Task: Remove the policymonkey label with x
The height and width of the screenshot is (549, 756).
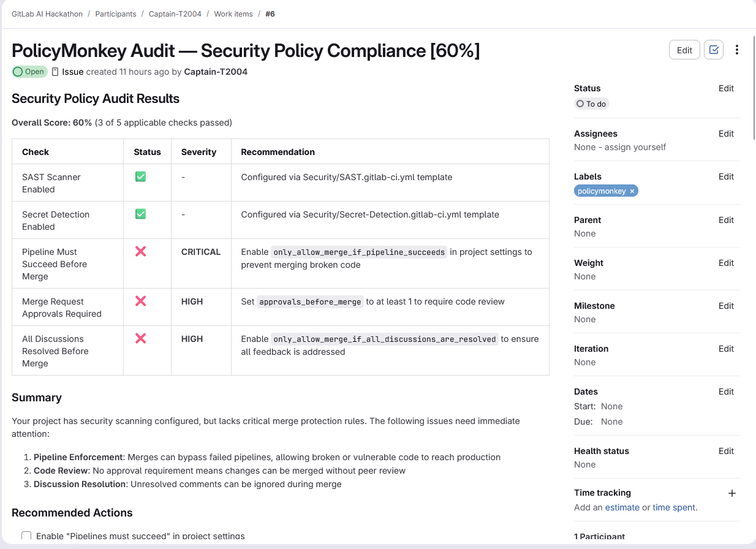Action: coord(632,191)
